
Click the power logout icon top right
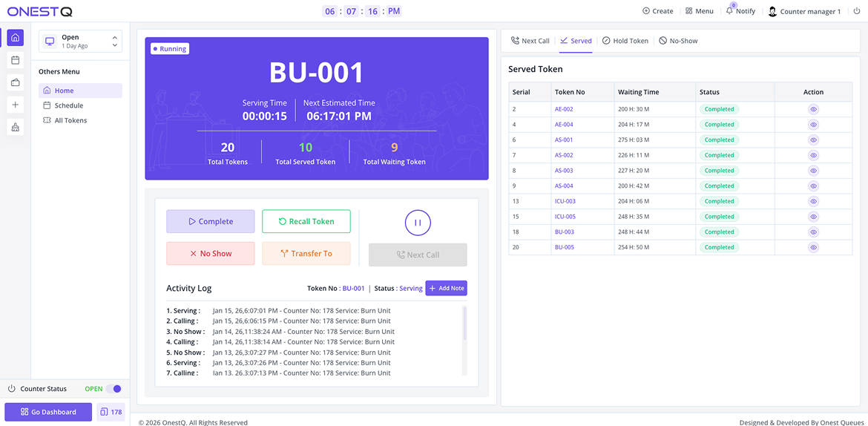tap(857, 11)
